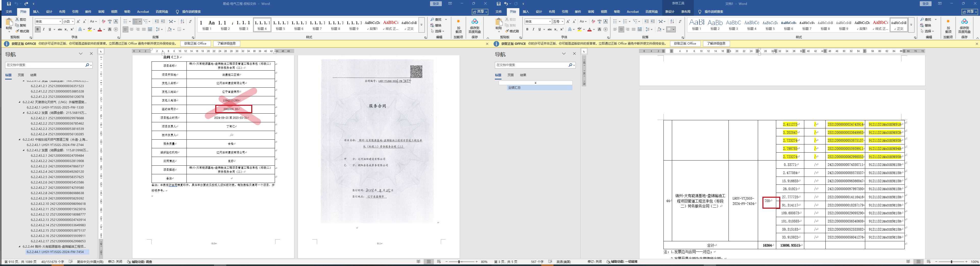This screenshot has width=980, height=266.
Task: Click Replace (替换) in right Word window
Action: pyautogui.click(x=925, y=25)
